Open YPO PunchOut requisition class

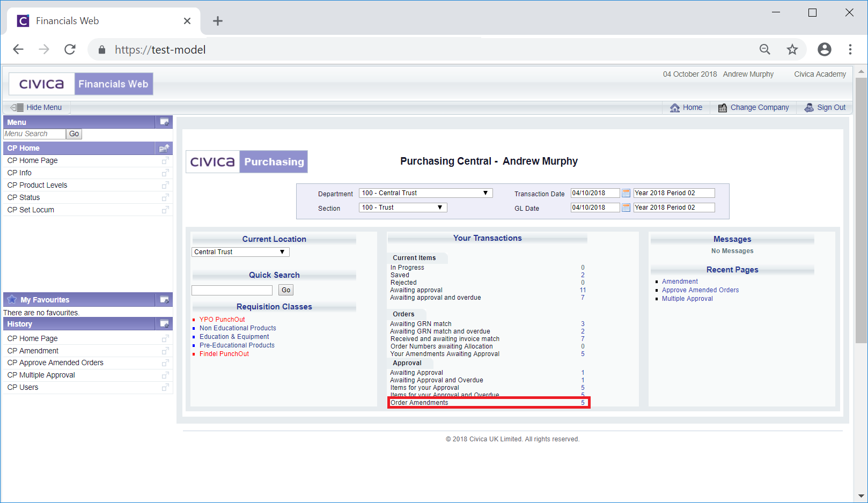click(222, 320)
